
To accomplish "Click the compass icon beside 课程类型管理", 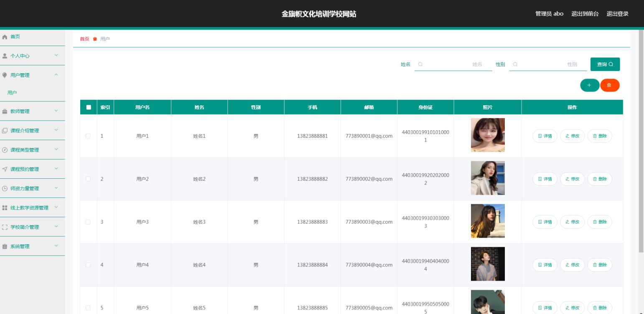I will pyautogui.click(x=5, y=150).
